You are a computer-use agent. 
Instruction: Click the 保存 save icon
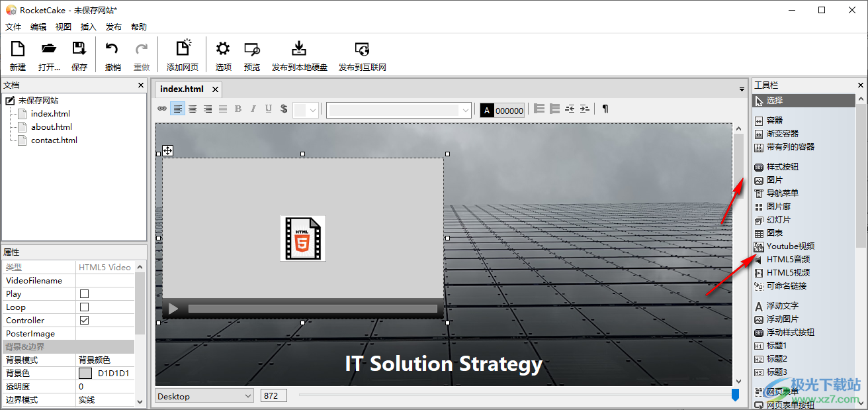[79, 49]
